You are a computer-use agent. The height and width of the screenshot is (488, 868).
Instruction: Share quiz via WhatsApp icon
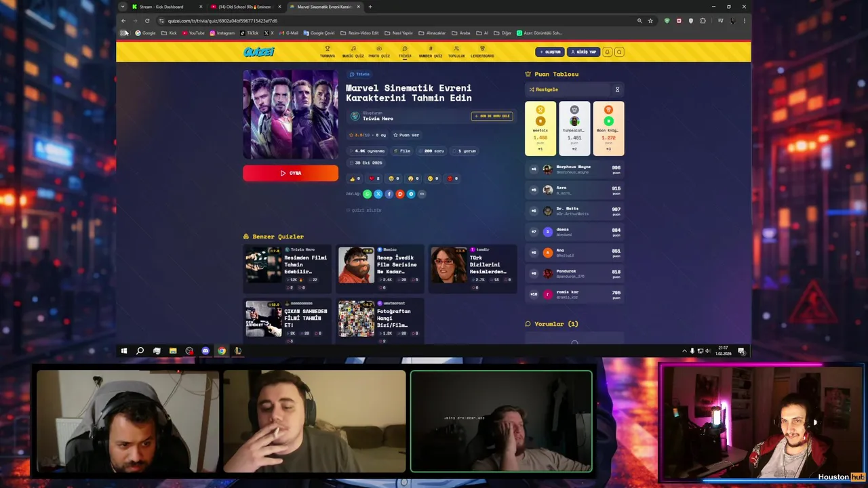[x=367, y=194]
